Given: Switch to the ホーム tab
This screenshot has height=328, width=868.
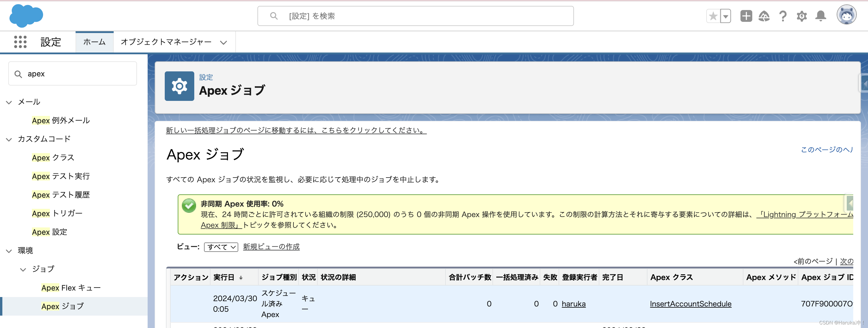Looking at the screenshot, I should click(x=94, y=42).
